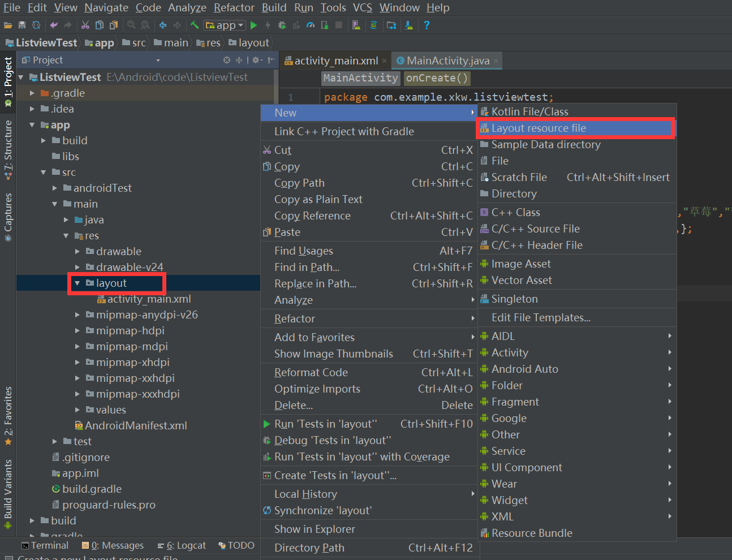Open the XML submenu entry

coord(577,516)
